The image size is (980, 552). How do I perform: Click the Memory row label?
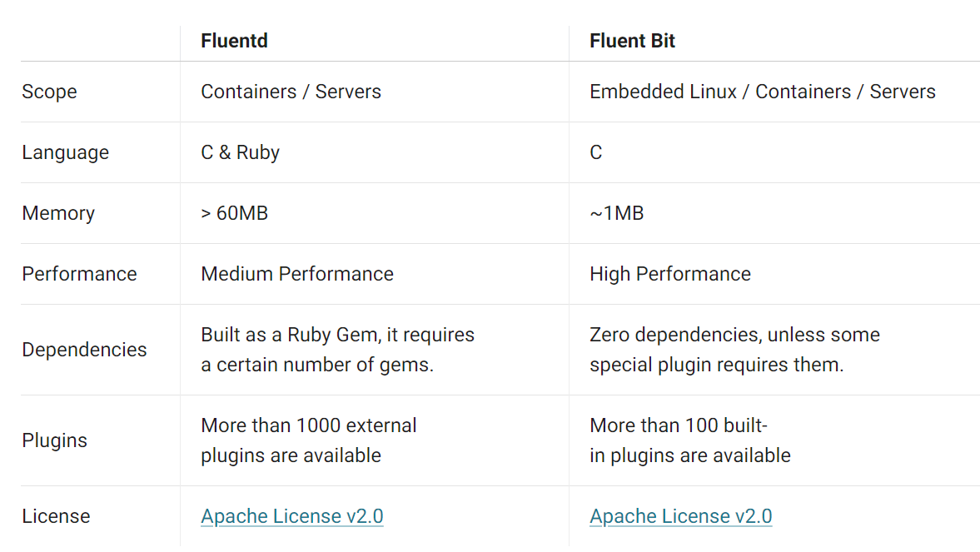pyautogui.click(x=58, y=213)
